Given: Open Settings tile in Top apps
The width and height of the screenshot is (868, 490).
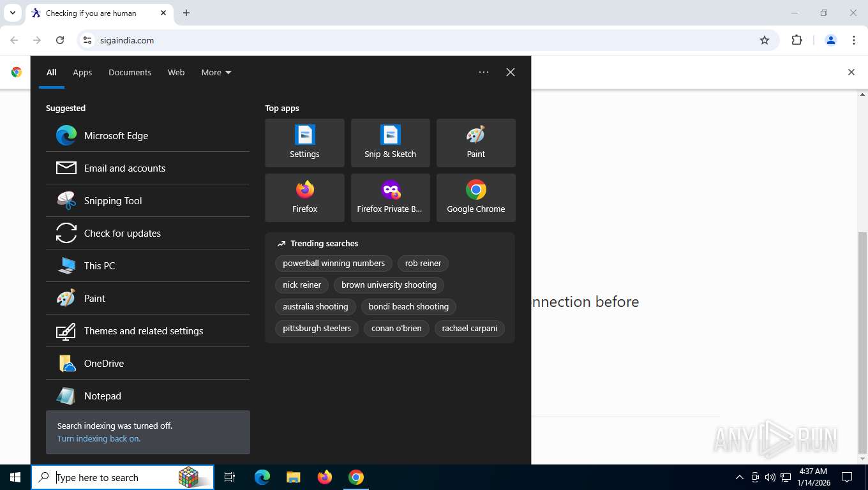Looking at the screenshot, I should 304,143.
